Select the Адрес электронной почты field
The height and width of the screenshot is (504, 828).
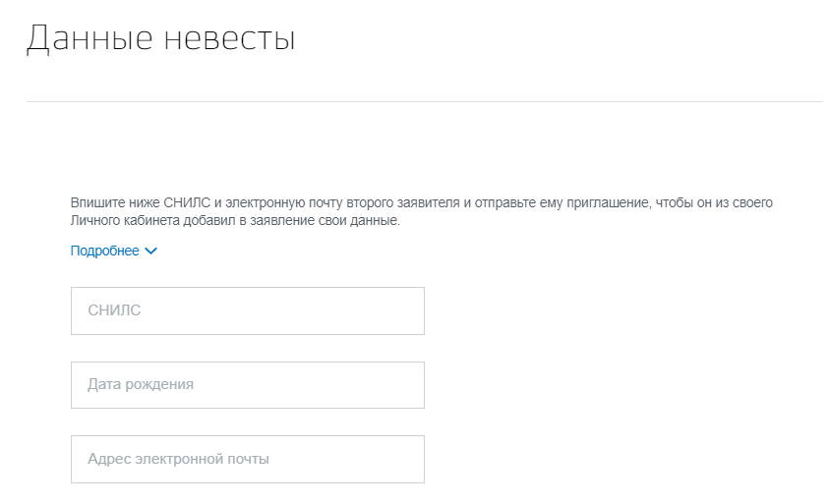click(247, 459)
